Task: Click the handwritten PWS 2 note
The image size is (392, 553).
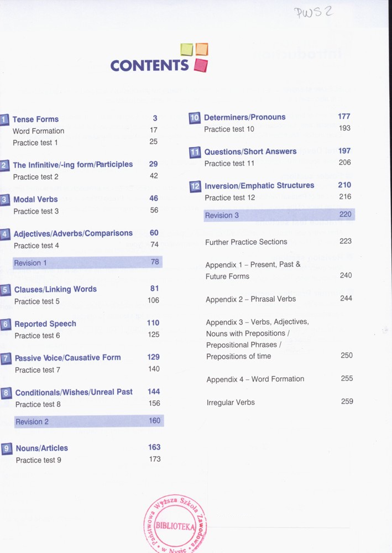Action: coord(313,13)
